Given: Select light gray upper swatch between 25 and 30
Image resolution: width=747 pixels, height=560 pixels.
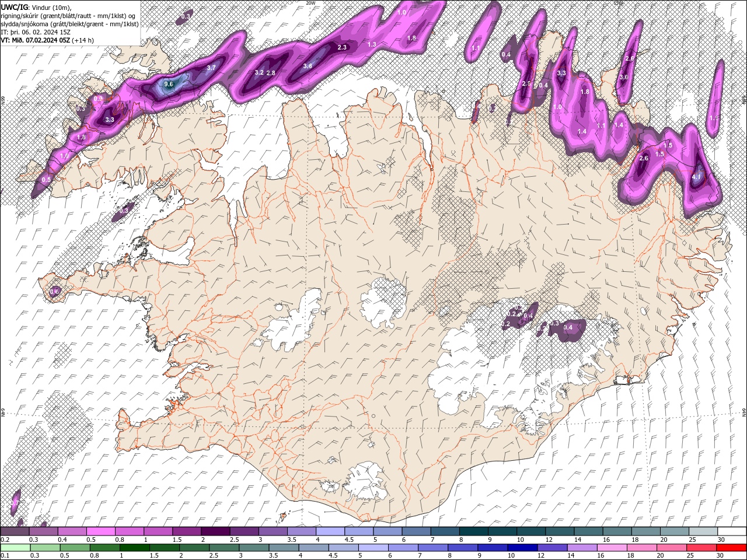Looking at the screenshot, I should 703,531.
